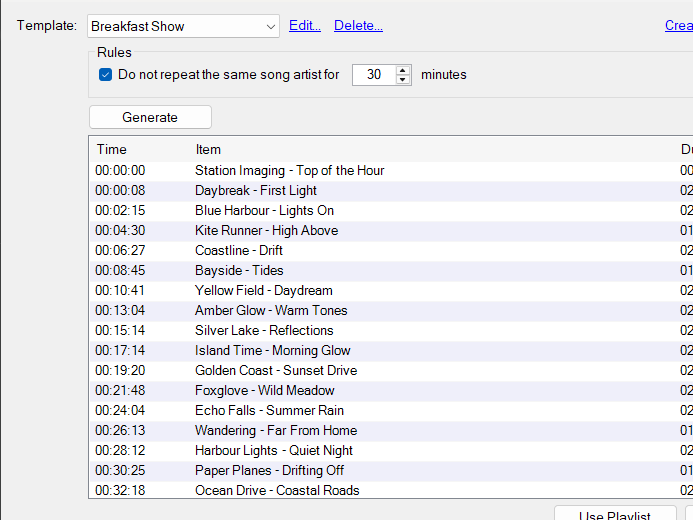The image size is (693, 520).
Task: Open the Breakfast Show template dropdown
Action: pyautogui.click(x=183, y=26)
